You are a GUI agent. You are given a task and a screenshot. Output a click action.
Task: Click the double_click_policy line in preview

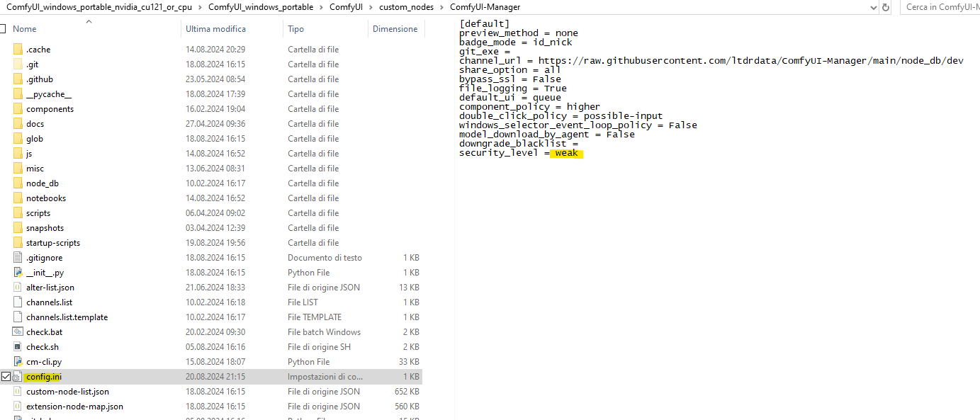(x=561, y=116)
